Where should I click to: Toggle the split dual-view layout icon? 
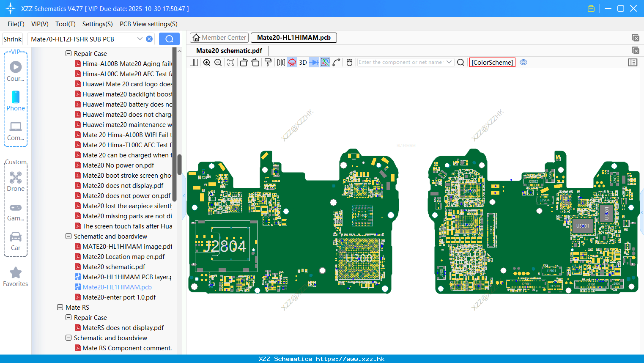pyautogui.click(x=194, y=63)
